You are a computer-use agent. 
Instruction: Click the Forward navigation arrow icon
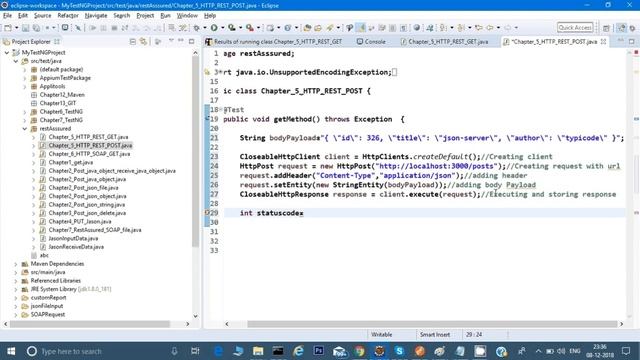[507, 28]
